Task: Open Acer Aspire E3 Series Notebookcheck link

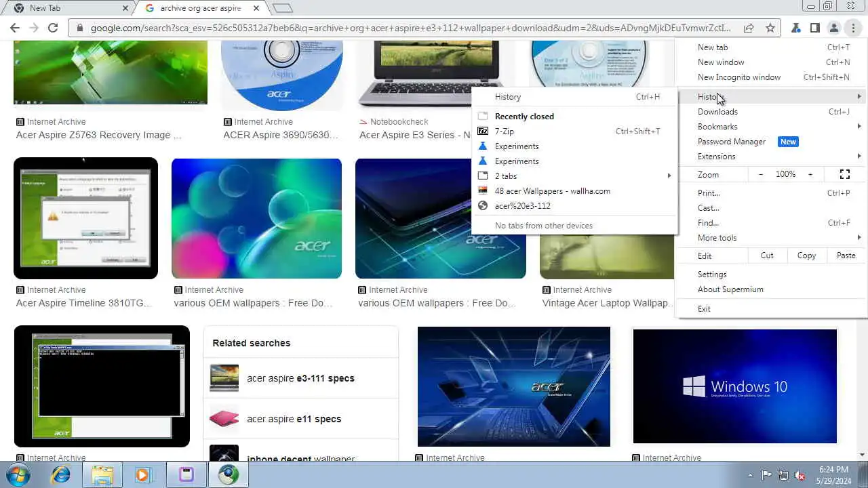Action: pos(415,135)
